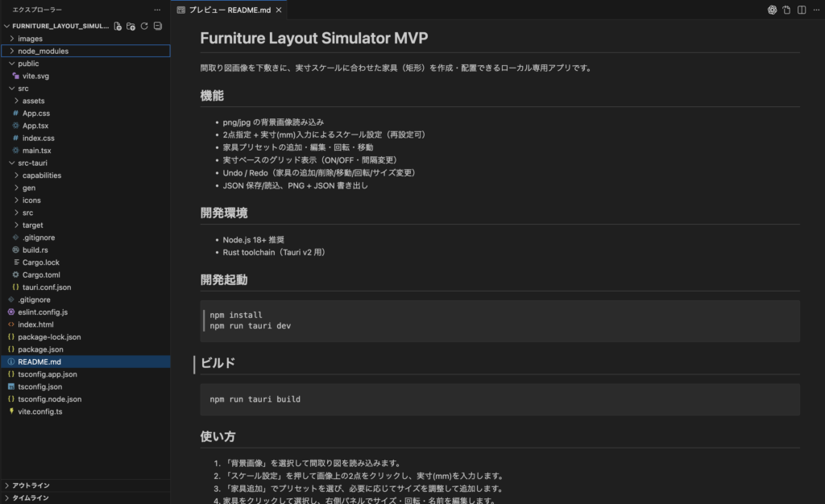
Task: Expand the タイムライン section
Action: point(30,498)
